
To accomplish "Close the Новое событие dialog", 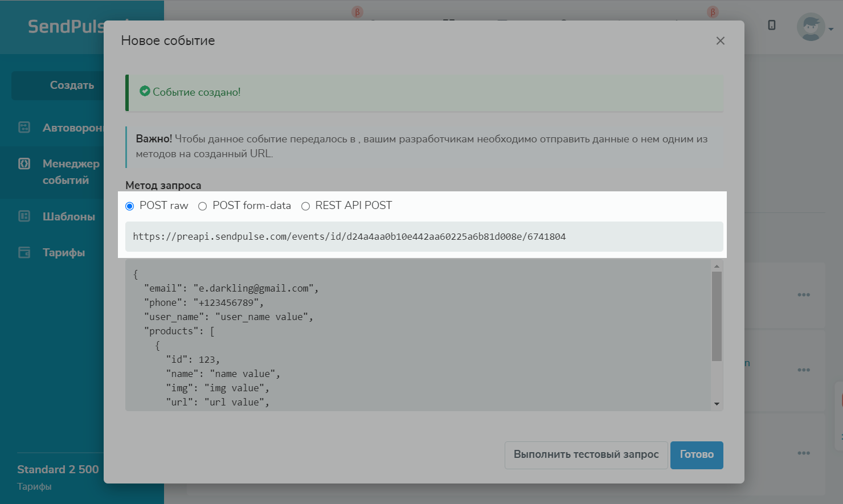I will point(720,41).
